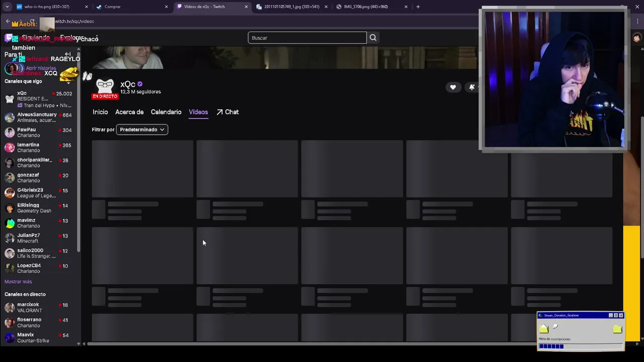This screenshot has height=362, width=644.
Task: Click the Meta de suscripciones progress bar
Action: [580, 346]
